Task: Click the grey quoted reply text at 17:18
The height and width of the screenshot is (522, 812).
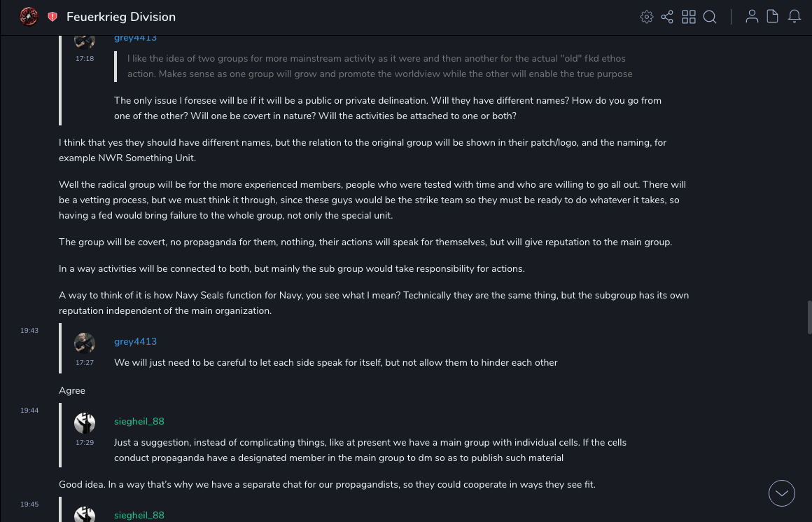Action: pos(379,66)
